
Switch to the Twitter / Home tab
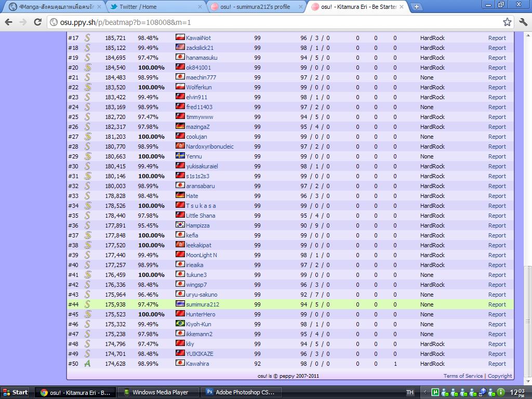pyautogui.click(x=154, y=7)
